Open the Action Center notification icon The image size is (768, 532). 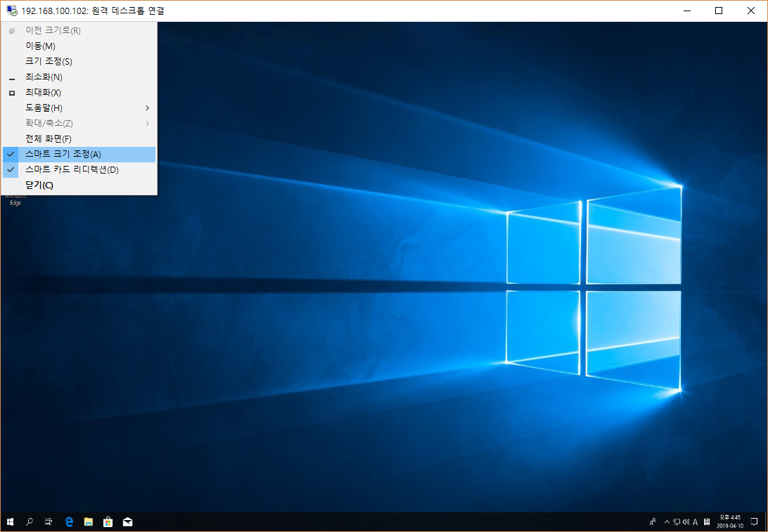[754, 521]
